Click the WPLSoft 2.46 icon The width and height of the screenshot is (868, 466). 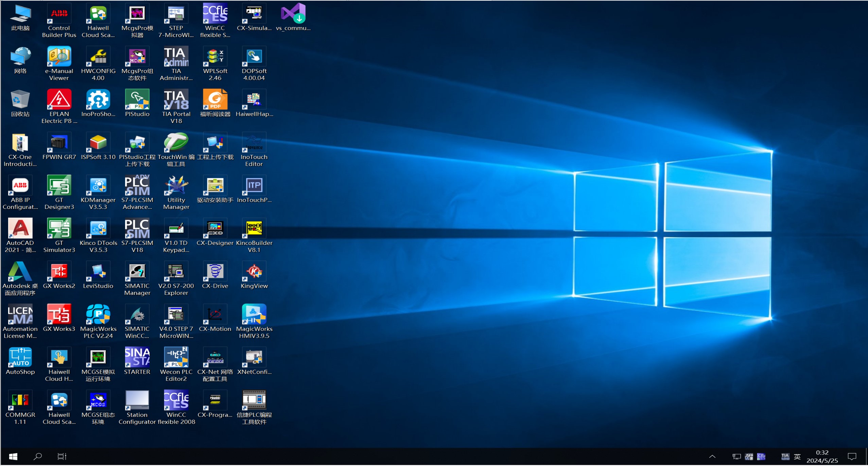pyautogui.click(x=215, y=64)
